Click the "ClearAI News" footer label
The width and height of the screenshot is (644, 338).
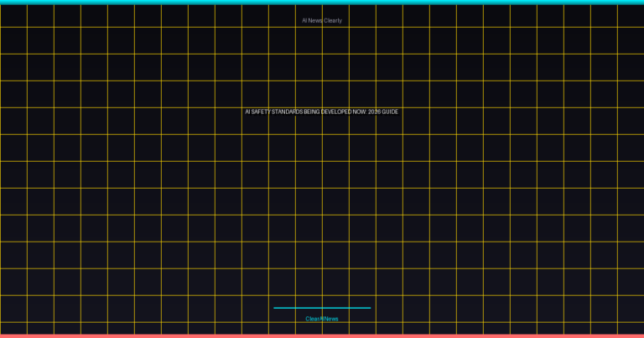click(x=322, y=319)
